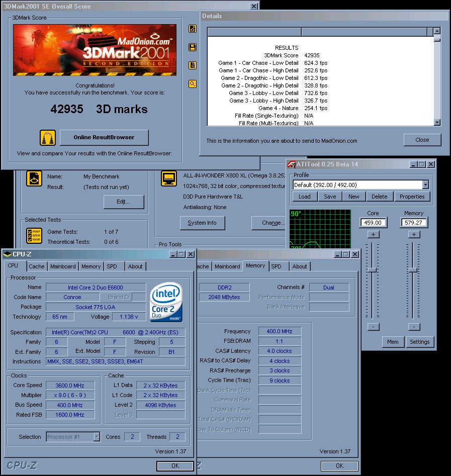Click the memory Frequency 400.0 MHz value
This screenshot has width=451, height=476.
click(x=280, y=332)
